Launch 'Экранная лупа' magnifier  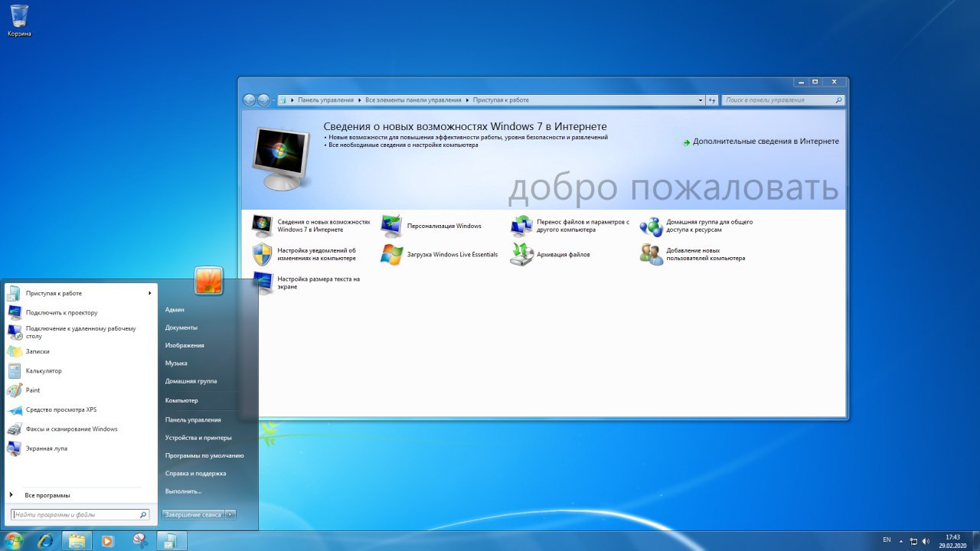point(80,448)
